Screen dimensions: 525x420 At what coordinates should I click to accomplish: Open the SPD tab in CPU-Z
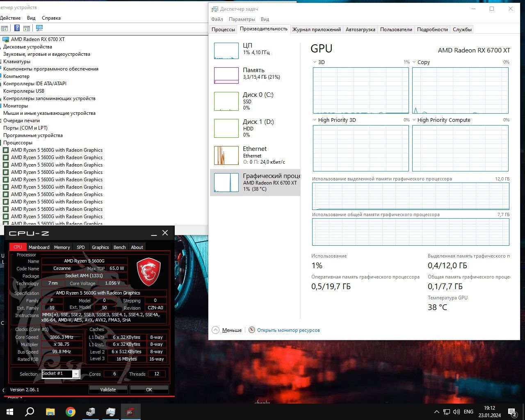(81, 247)
